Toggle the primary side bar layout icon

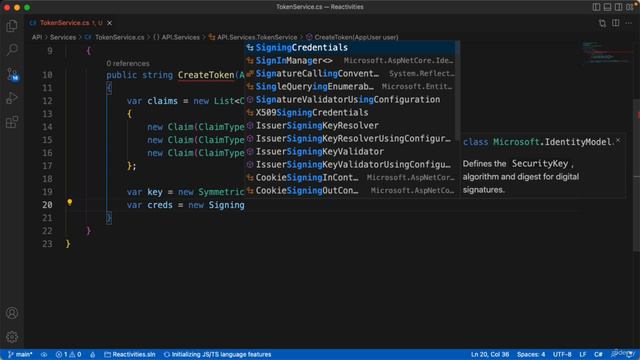[596, 7]
